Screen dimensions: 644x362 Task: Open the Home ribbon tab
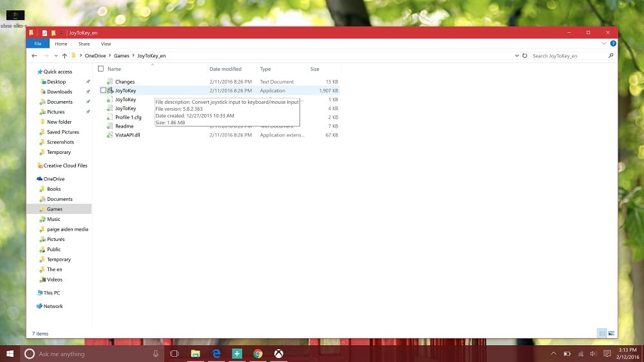point(61,44)
